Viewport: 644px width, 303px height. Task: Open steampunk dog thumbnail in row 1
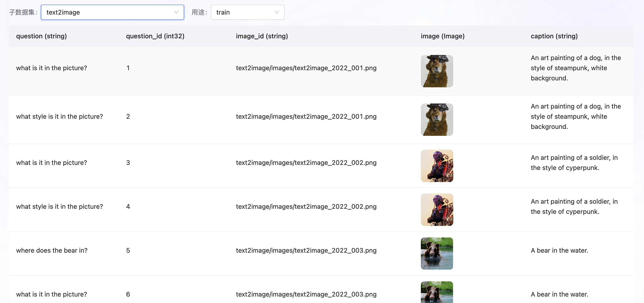click(x=437, y=71)
